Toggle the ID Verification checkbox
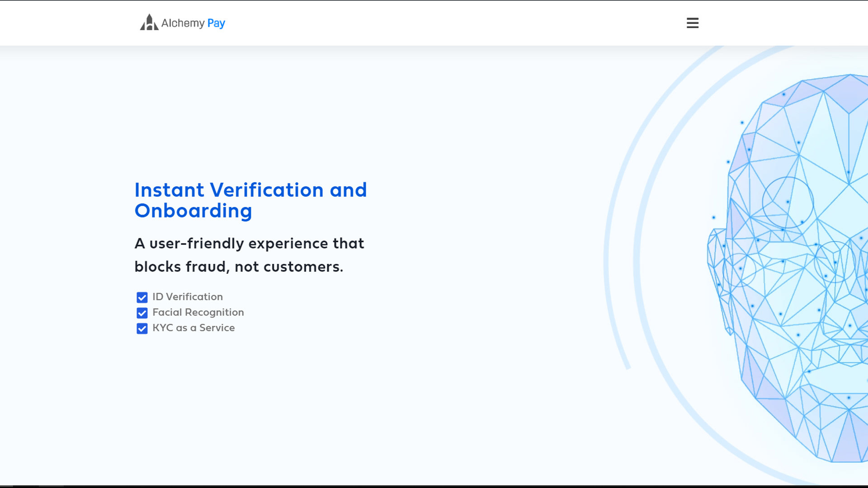The image size is (868, 488). pos(142,297)
